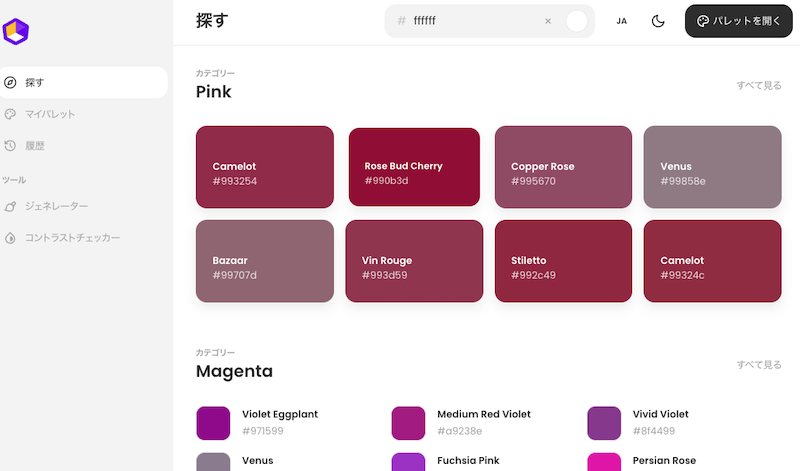Click the compass icon next to 探す
Screen dimensions: 800x471
tap(11, 82)
